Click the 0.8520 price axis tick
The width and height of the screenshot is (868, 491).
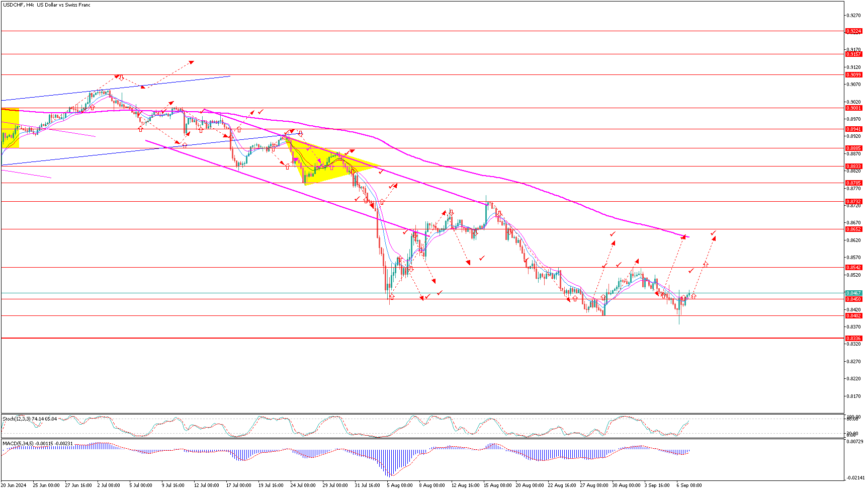tap(853, 275)
